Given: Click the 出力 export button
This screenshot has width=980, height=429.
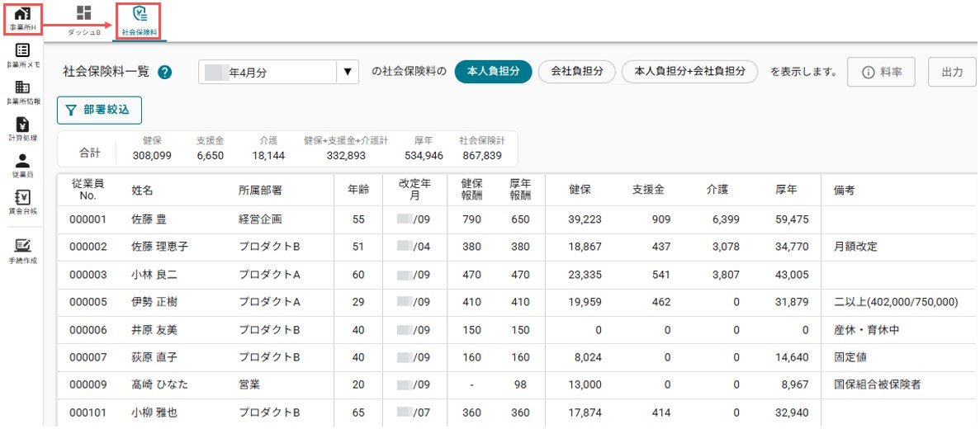Looking at the screenshot, I should pos(952,72).
